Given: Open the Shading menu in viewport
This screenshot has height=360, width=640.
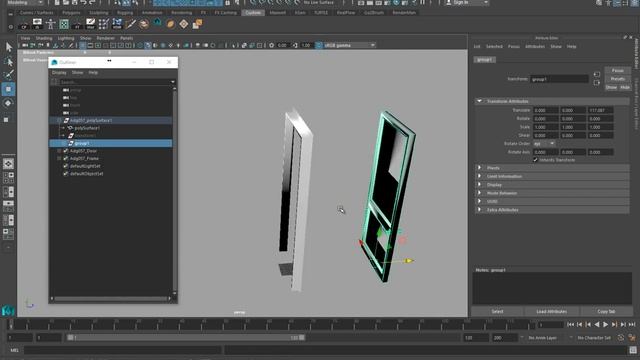Looking at the screenshot, I should tap(44, 38).
